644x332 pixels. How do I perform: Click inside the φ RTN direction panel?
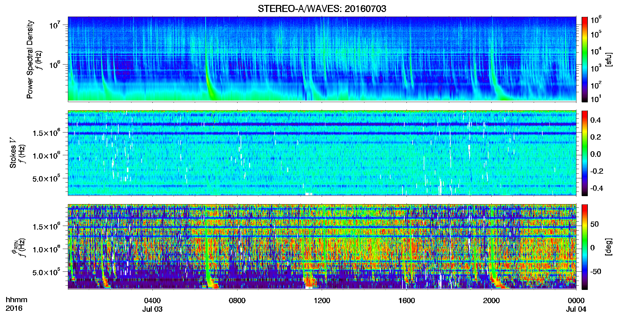point(322,247)
